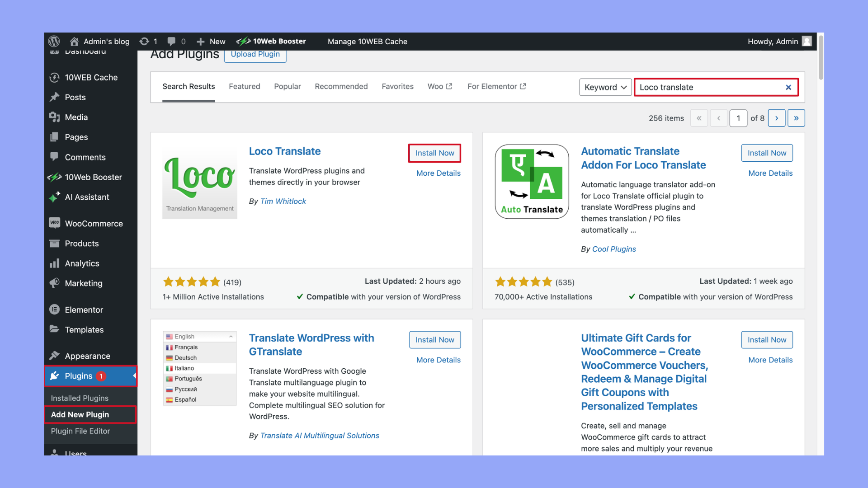Screen dimensions: 868x488
Task: Click the Loco Translate plugin thumbnail
Action: [200, 182]
